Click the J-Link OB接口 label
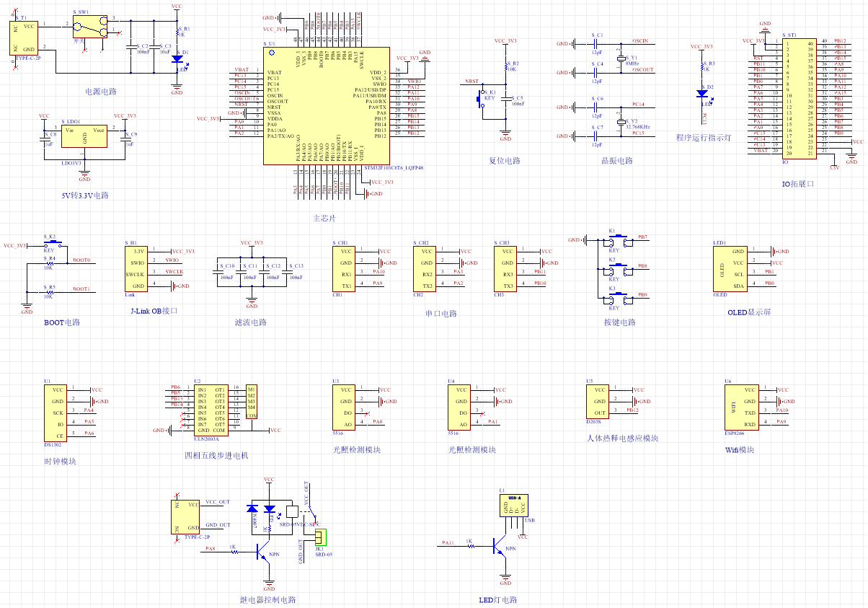The image size is (868, 608). pos(154,311)
